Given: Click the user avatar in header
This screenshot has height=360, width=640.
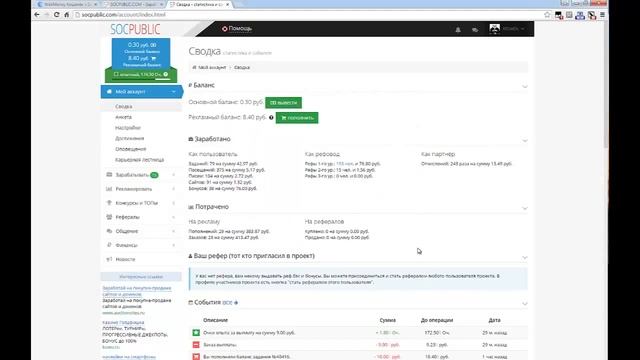Looking at the screenshot, I should pos(494,29).
